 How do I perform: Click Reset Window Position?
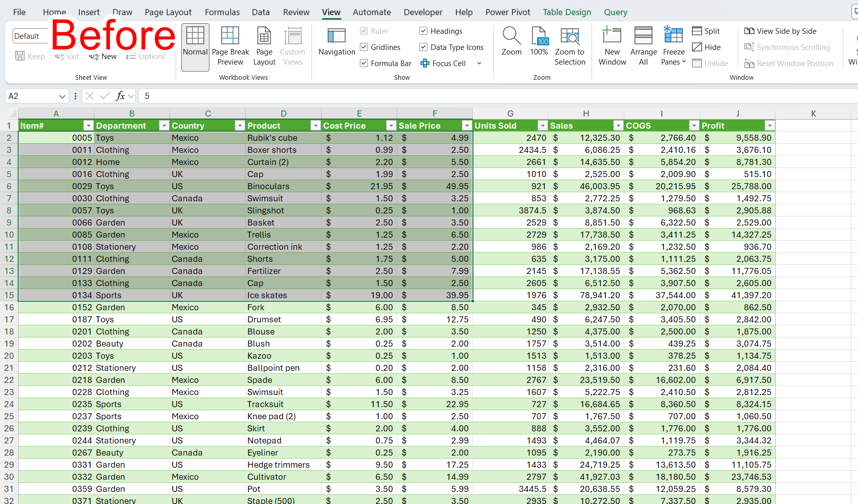click(x=788, y=64)
